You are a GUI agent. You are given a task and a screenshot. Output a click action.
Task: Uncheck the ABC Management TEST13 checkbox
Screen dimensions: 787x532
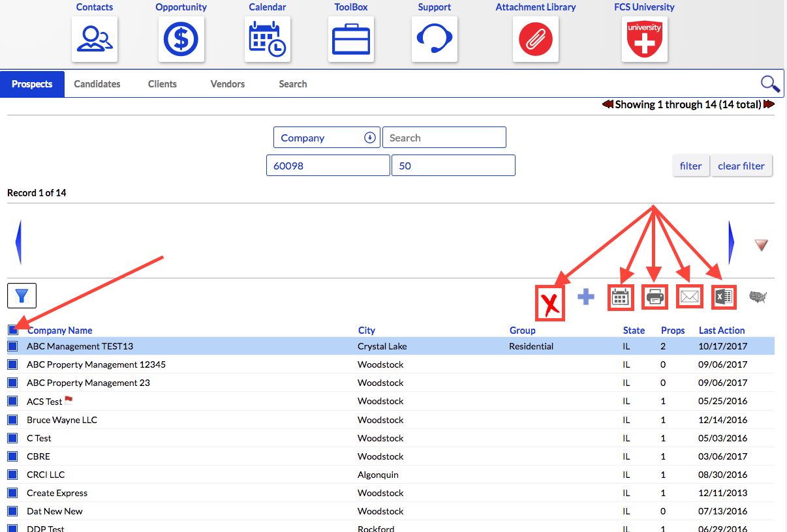[12, 346]
